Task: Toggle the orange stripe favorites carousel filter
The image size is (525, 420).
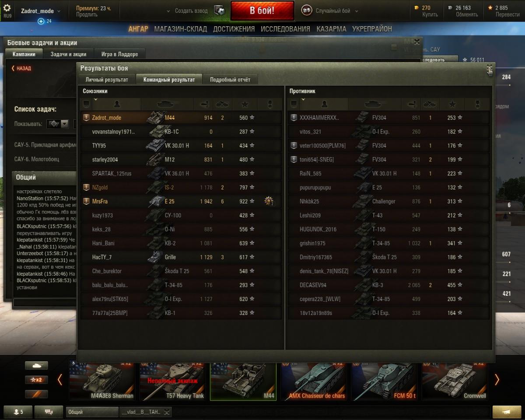Action: point(36,394)
